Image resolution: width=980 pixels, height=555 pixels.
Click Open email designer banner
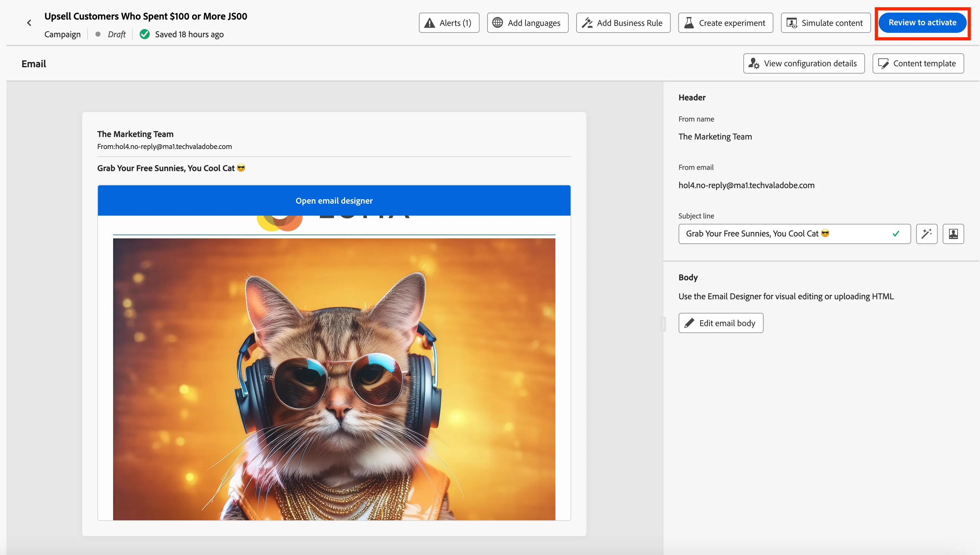334,200
